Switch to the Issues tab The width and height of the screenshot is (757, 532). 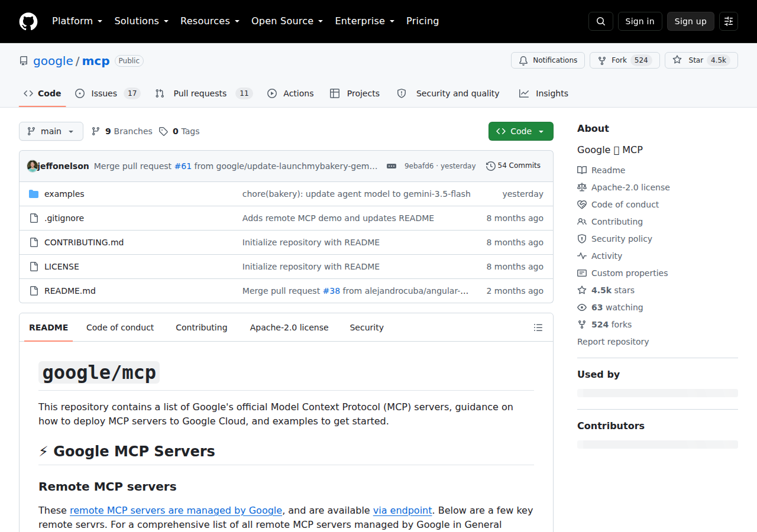click(x=108, y=93)
